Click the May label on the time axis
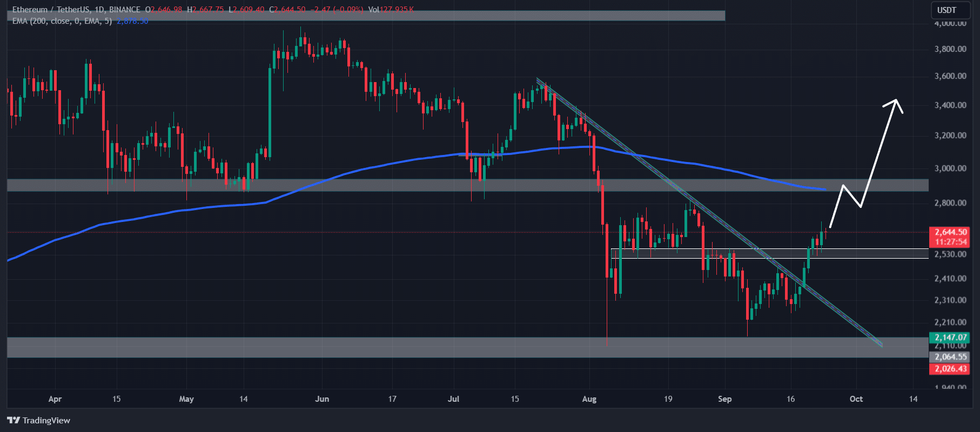The height and width of the screenshot is (432, 980). (x=186, y=399)
